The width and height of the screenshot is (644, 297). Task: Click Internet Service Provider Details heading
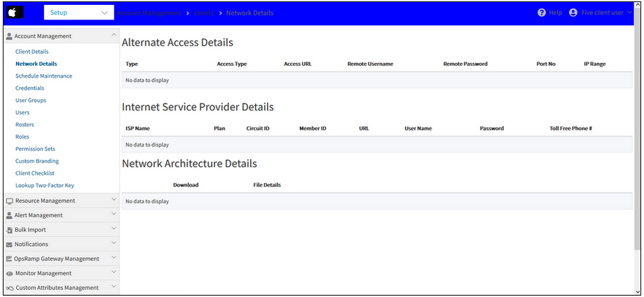click(198, 107)
